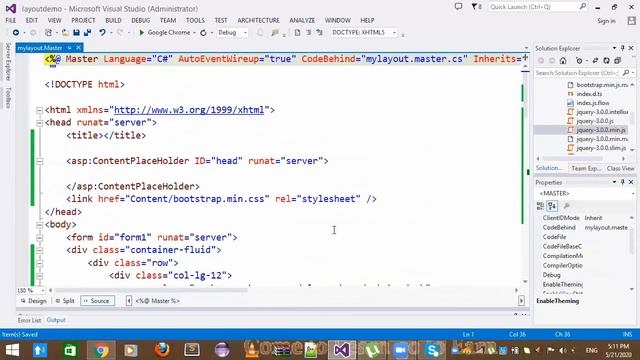Click the Windows Start button
This screenshot has height=360, width=640.
pyautogui.click(x=11, y=350)
